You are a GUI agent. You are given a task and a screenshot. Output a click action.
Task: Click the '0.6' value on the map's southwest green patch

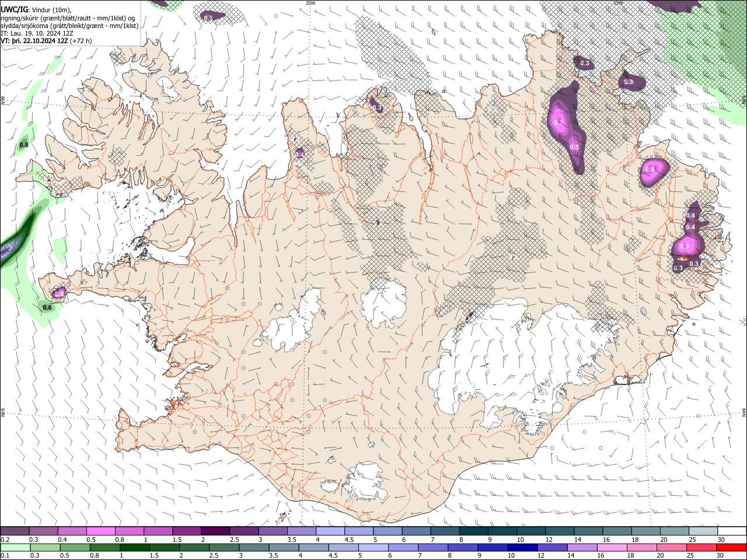click(47, 307)
